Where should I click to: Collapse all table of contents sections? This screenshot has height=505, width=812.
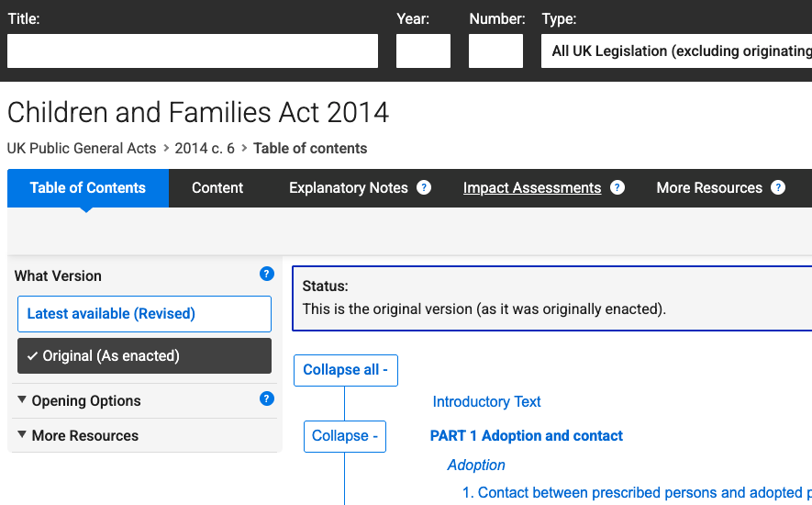click(x=346, y=370)
